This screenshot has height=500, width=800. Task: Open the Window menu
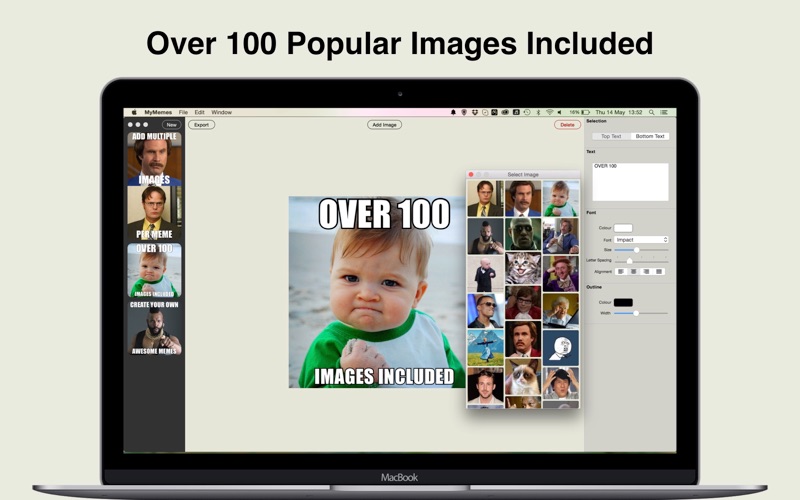221,112
